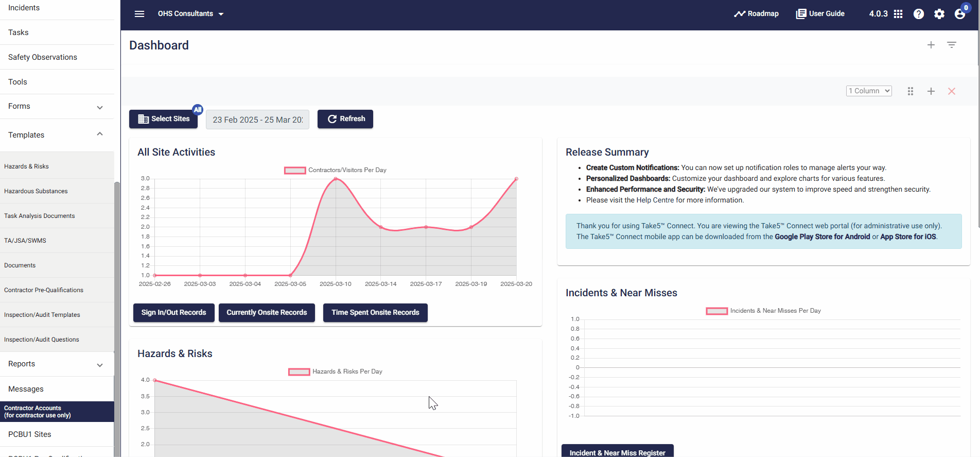This screenshot has height=457, width=980.
Task: Expand the Forms menu section
Action: (57, 107)
